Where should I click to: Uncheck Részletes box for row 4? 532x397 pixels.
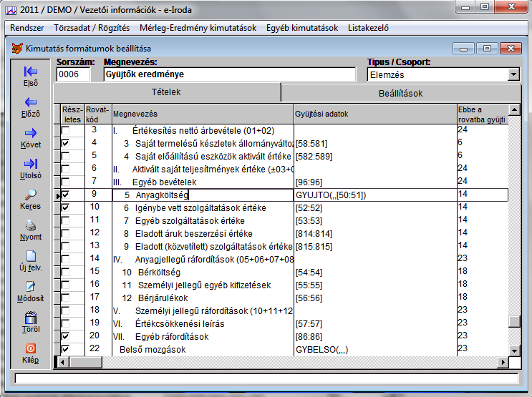(x=66, y=143)
